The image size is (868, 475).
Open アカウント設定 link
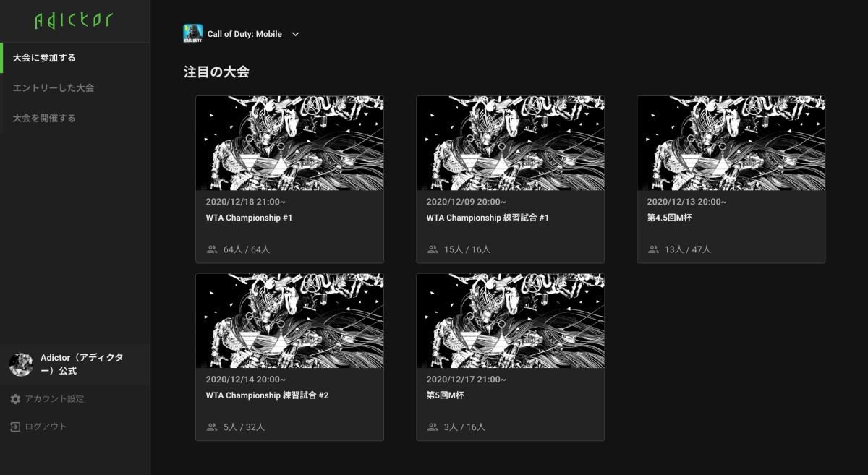click(x=54, y=399)
